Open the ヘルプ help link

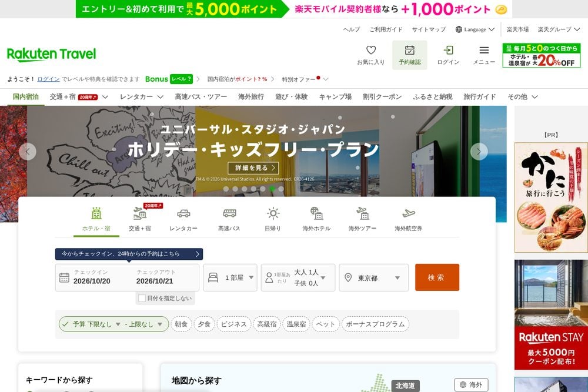coord(352,29)
